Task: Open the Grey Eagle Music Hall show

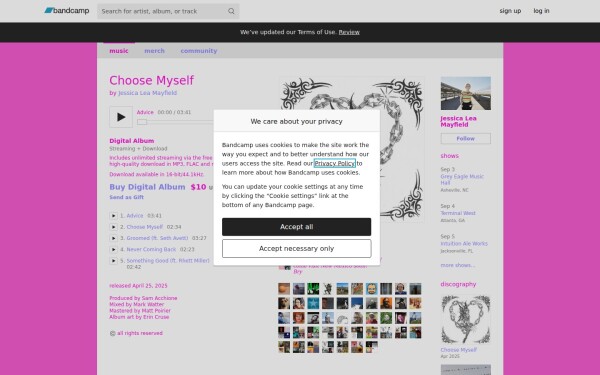Action: coord(462,179)
